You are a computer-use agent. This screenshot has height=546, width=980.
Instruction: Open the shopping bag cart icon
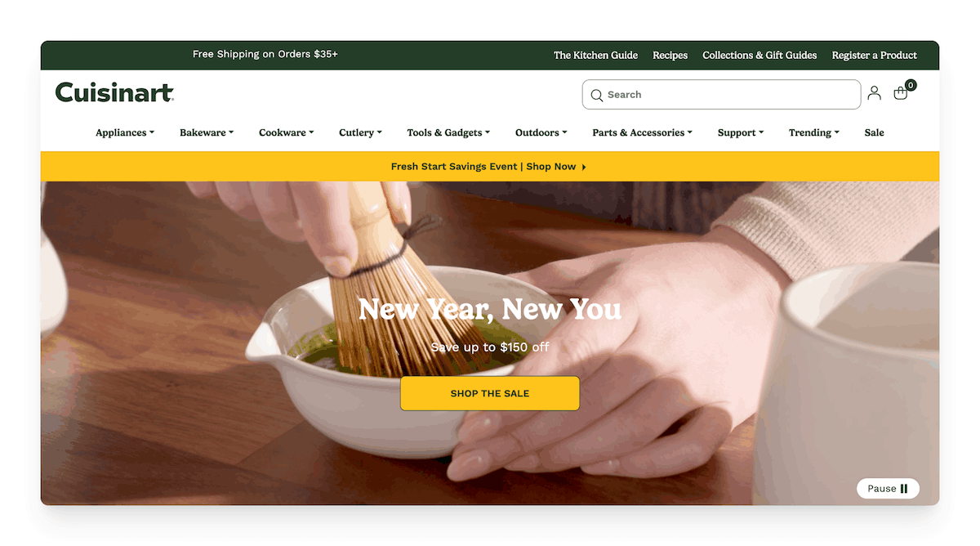coord(901,93)
